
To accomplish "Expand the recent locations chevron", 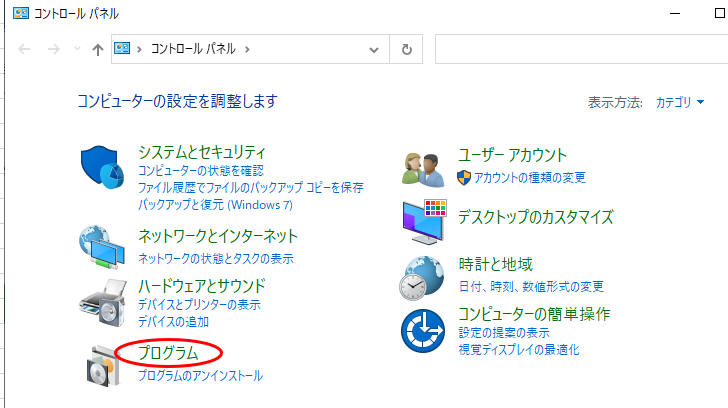I will (74, 48).
